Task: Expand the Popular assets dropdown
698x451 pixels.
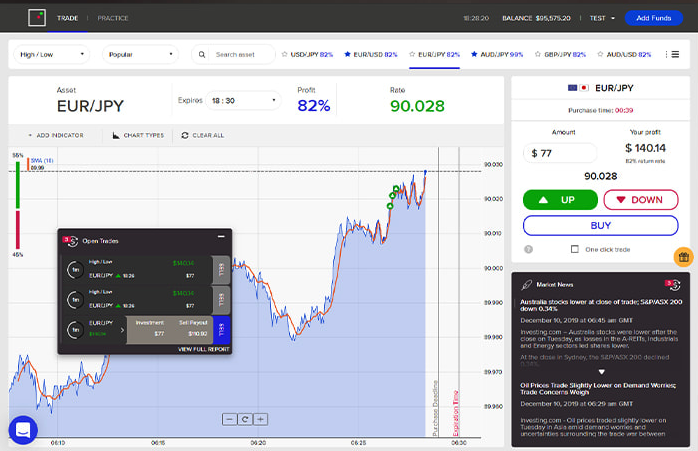Action: 141,55
